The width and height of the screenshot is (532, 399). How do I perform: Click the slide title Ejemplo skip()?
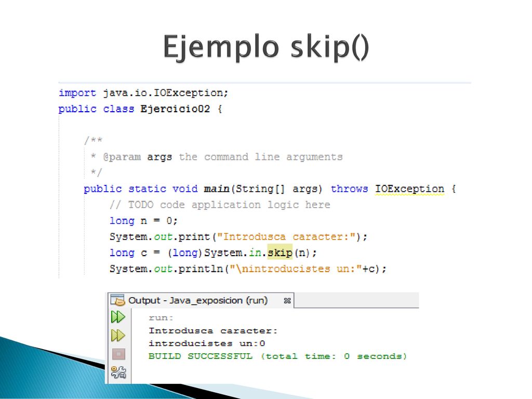pos(266,47)
